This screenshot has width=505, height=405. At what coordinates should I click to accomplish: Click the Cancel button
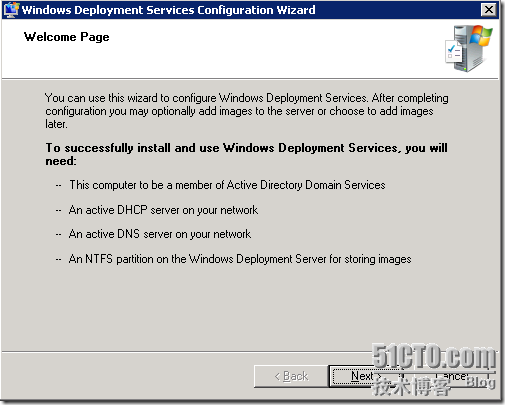point(452,376)
